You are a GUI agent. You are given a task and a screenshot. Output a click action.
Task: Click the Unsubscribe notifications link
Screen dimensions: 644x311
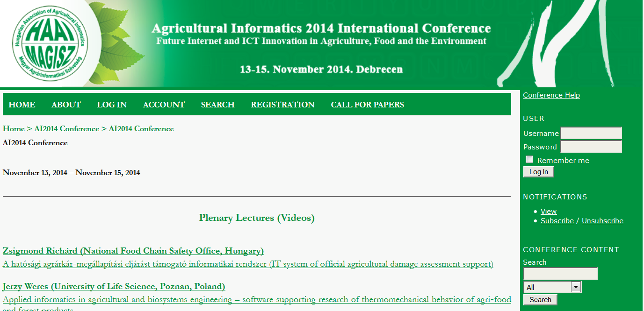coord(602,221)
